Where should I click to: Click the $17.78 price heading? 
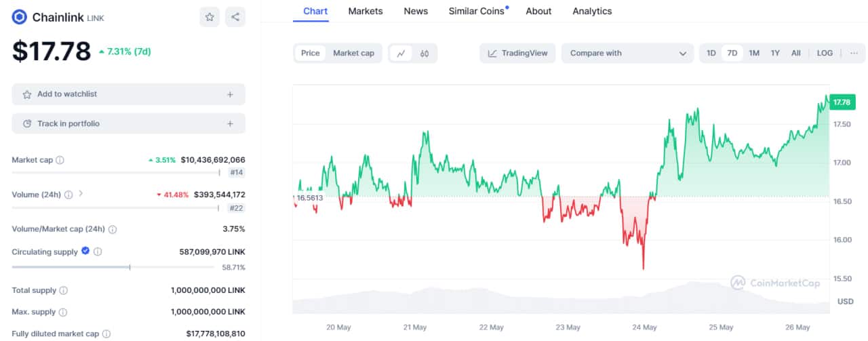click(x=52, y=52)
